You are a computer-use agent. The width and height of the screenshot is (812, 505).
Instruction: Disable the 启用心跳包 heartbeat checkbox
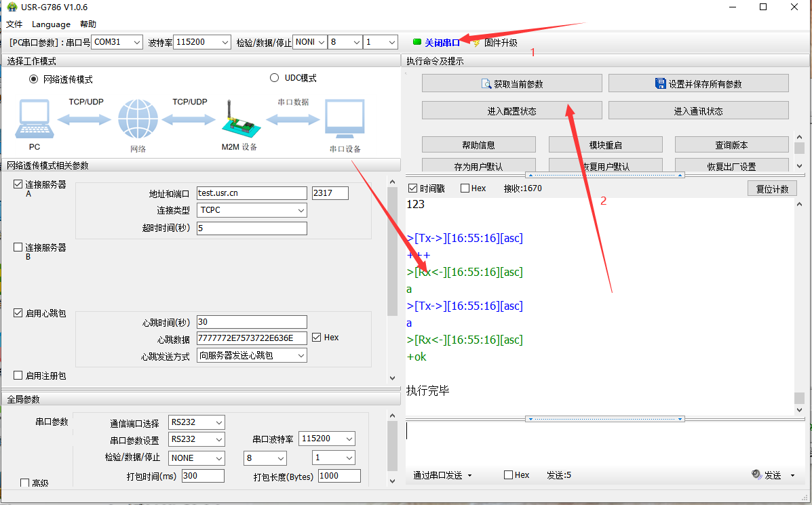(x=18, y=313)
